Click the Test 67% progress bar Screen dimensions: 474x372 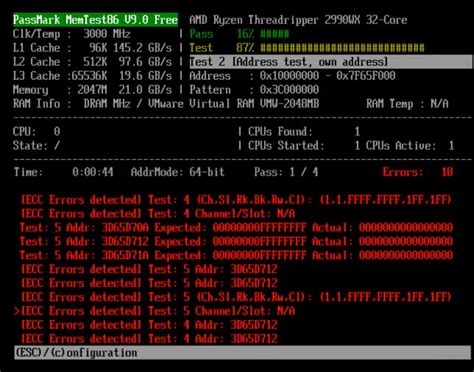coord(307,48)
